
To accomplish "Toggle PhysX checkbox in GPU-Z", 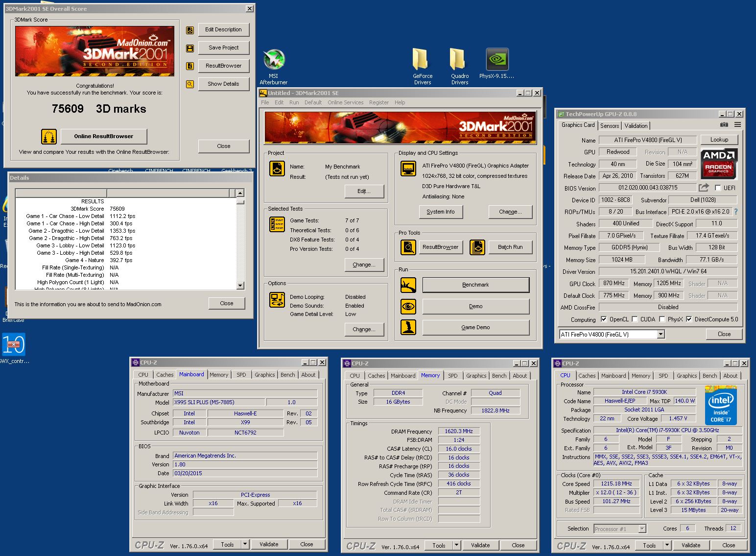I will (x=662, y=319).
